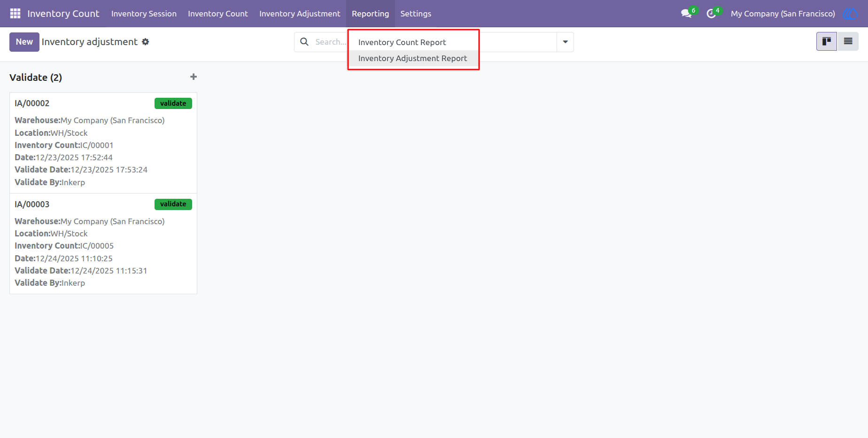Screen dimensions: 868x438
Task: Click the Inventory adjustment breadcrumb title
Action: (90, 42)
